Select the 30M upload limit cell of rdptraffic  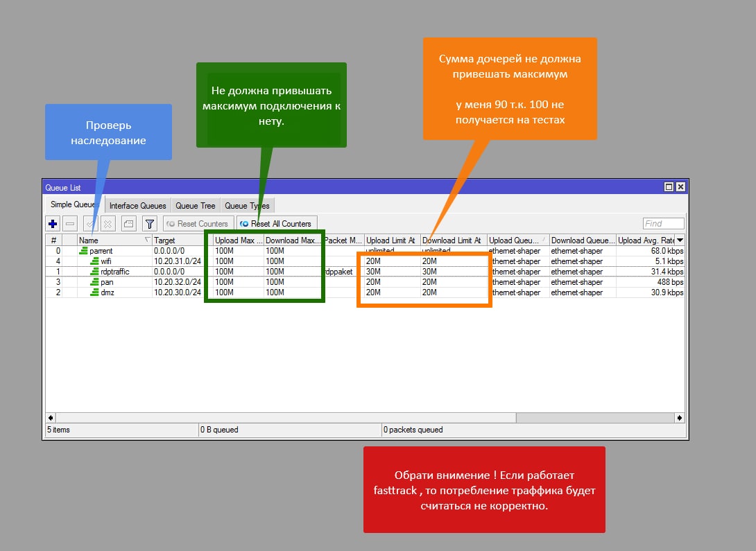click(373, 272)
